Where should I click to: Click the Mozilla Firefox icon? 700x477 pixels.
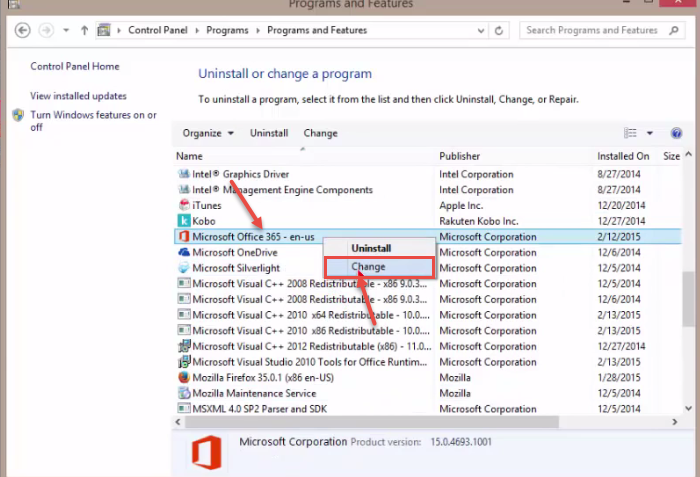click(x=184, y=377)
